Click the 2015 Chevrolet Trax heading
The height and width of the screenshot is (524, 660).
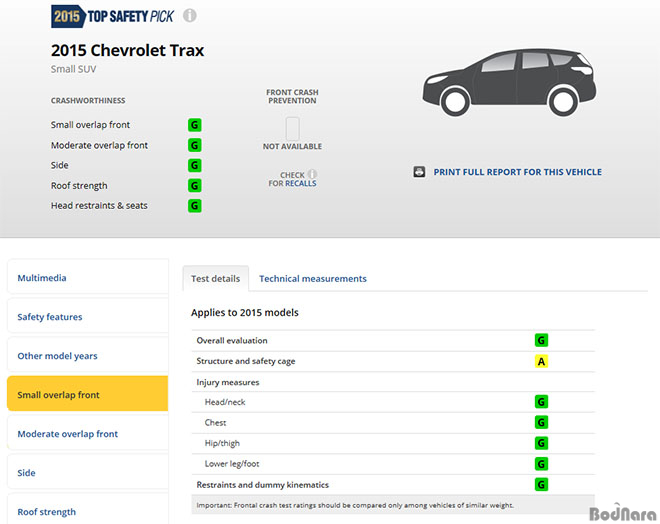[x=128, y=51]
